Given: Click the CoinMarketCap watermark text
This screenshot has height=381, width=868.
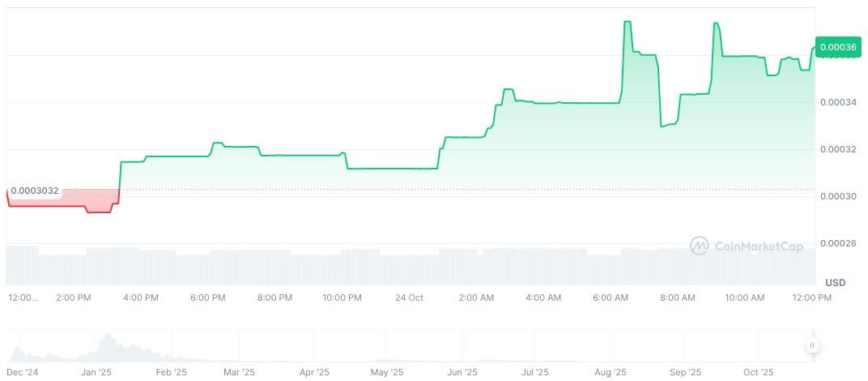Looking at the screenshot, I should pos(759,245).
